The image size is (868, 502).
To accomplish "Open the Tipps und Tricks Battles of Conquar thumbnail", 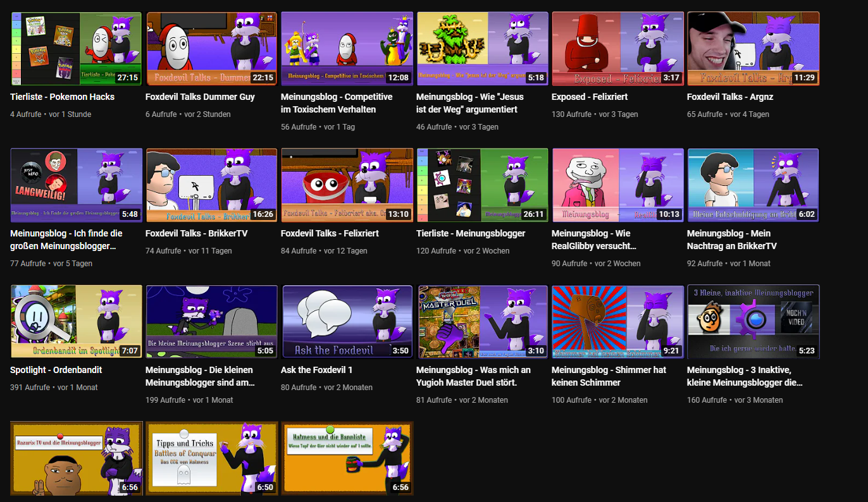I will pyautogui.click(x=211, y=458).
